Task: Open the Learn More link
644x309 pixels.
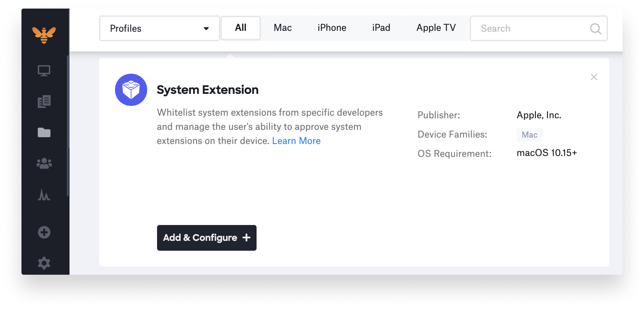Action: coord(296,141)
